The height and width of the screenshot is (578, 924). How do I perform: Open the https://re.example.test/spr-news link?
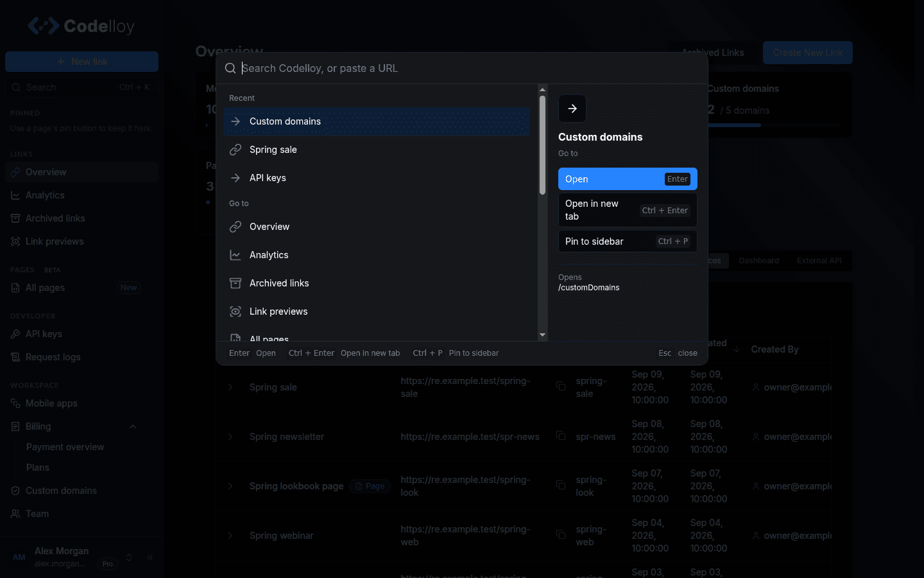click(x=470, y=437)
